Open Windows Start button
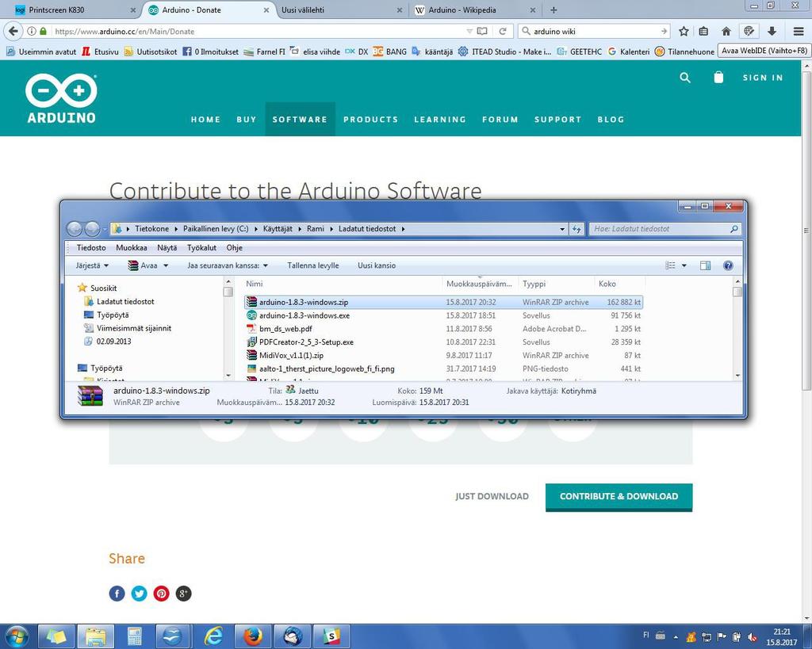Viewport: 812px width, 649px height. (x=17, y=636)
